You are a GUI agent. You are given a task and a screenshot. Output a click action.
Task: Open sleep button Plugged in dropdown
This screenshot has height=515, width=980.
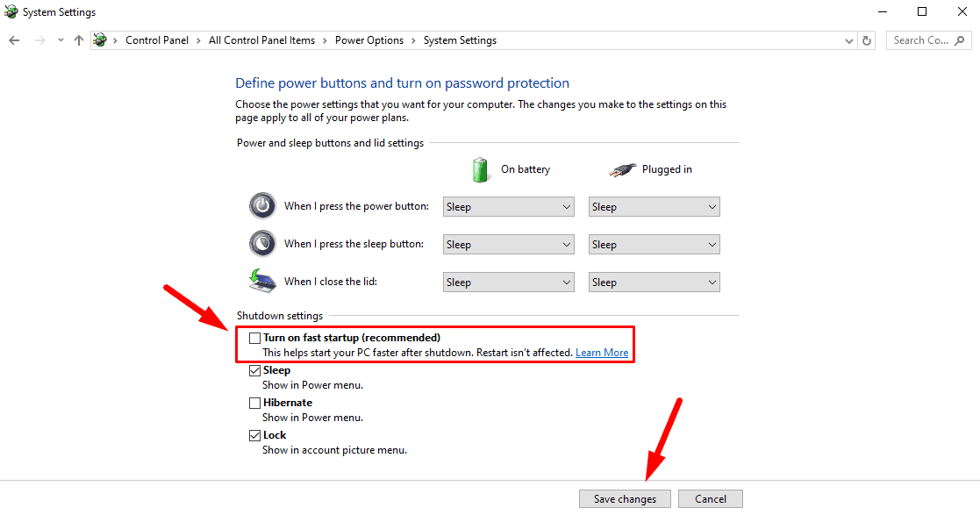pos(655,245)
